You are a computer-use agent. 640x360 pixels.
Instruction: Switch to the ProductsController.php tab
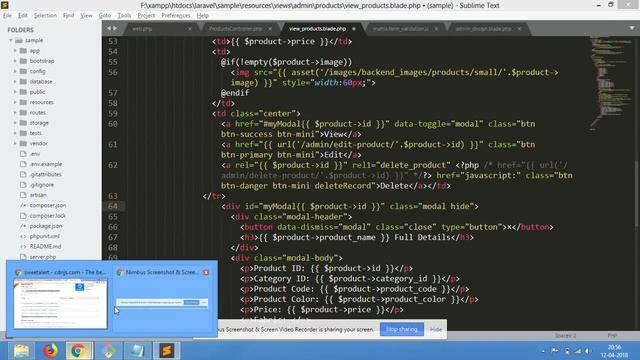point(236,29)
